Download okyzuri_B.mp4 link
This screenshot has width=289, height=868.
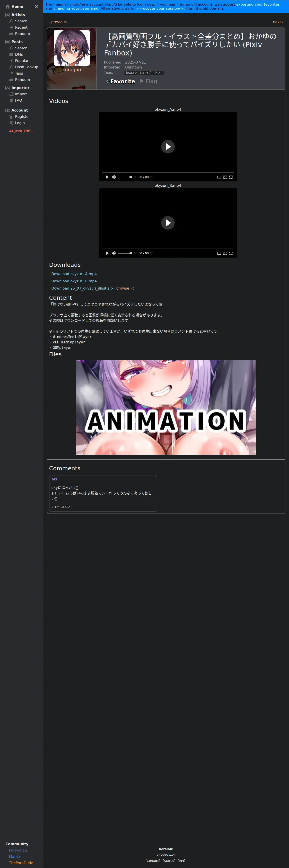tap(74, 281)
